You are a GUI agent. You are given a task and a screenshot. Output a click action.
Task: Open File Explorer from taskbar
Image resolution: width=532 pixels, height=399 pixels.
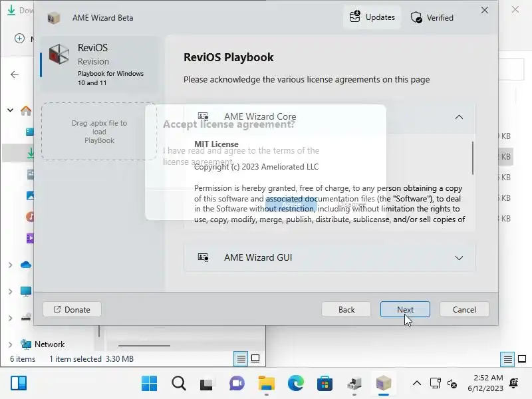267,384
